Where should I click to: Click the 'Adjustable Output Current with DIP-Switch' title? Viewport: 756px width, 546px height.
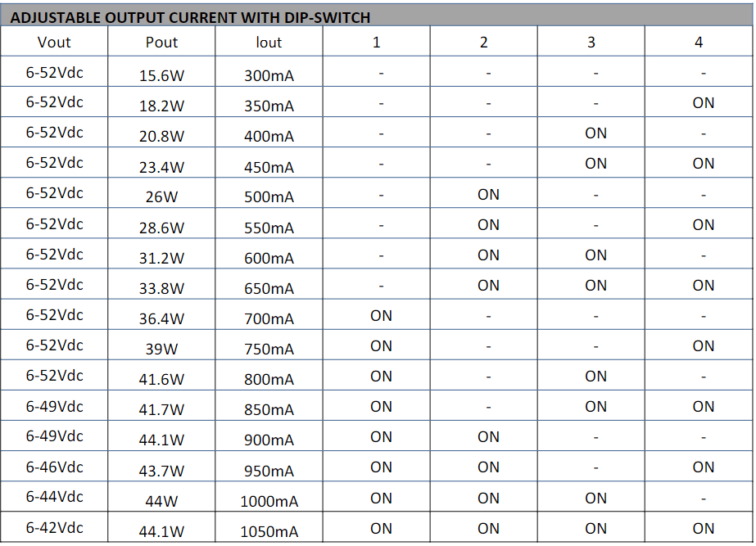(190, 16)
